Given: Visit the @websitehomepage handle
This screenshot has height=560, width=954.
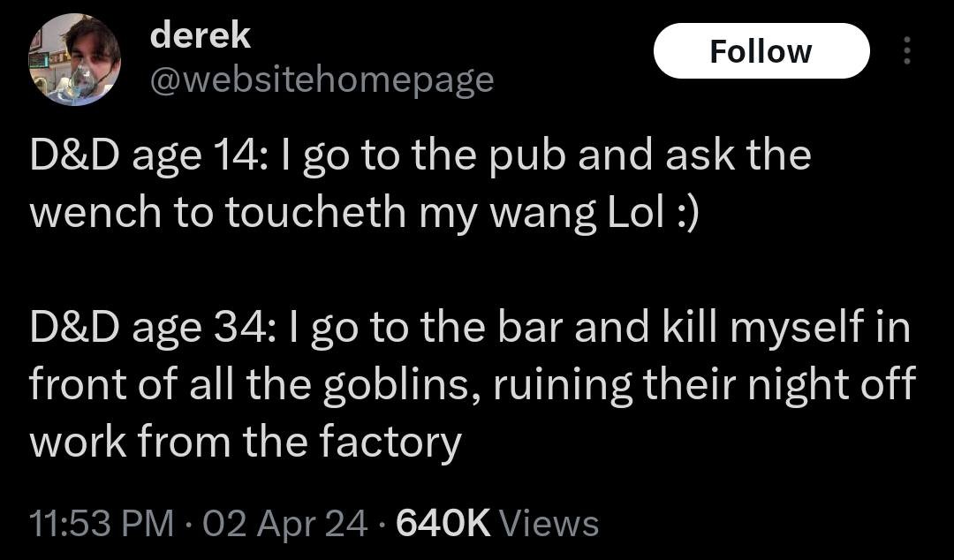Looking at the screenshot, I should pyautogui.click(x=322, y=79).
